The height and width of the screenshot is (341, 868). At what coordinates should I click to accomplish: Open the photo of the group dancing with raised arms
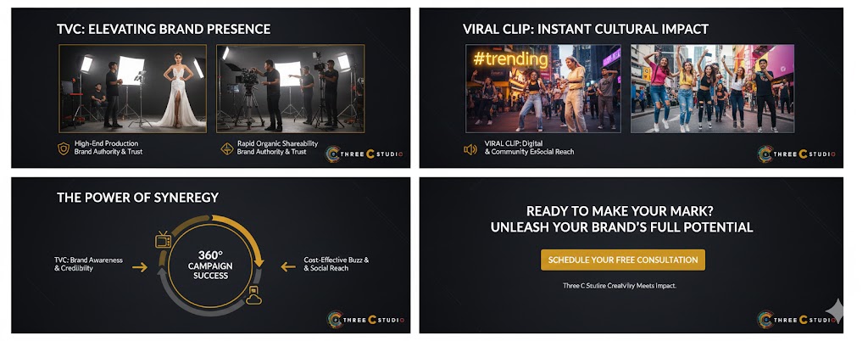(x=712, y=88)
